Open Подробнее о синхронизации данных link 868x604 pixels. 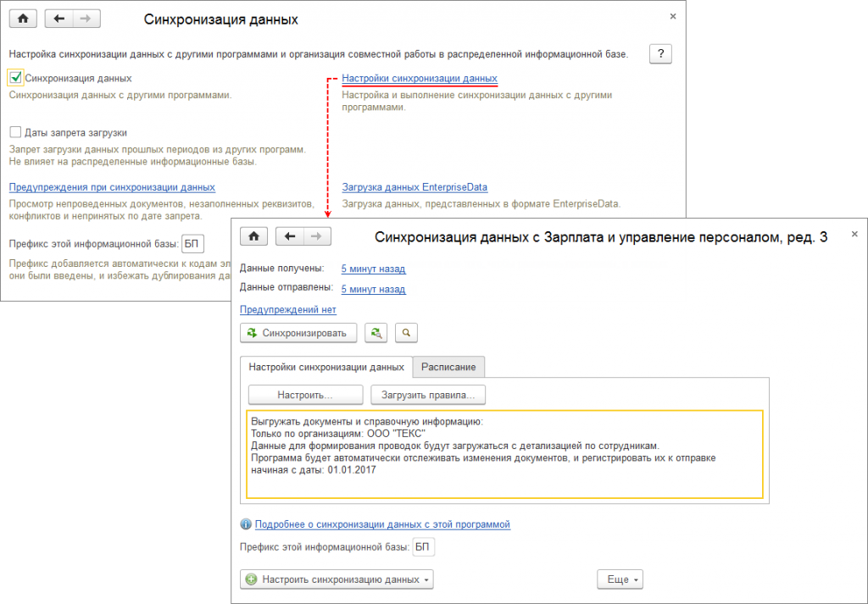coord(382,524)
